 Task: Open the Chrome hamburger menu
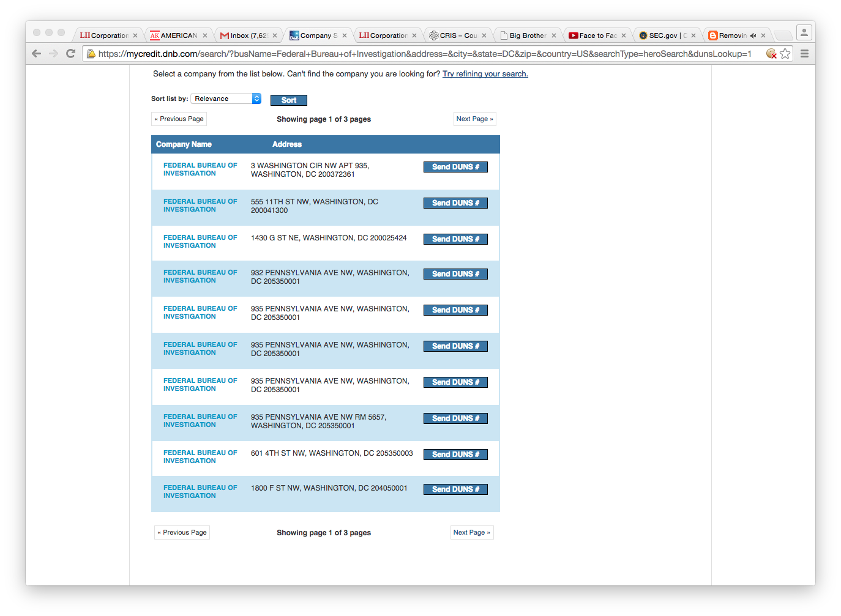click(x=804, y=54)
